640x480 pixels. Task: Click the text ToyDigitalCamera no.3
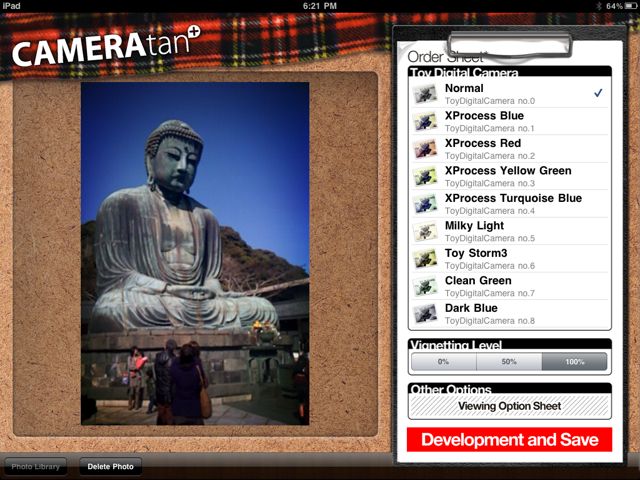point(490,183)
